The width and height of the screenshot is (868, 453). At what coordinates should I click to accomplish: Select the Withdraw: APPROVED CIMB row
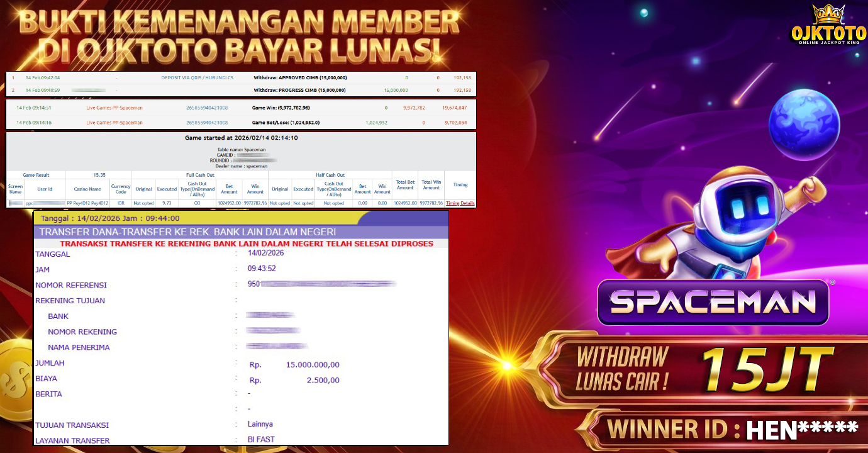(300, 77)
